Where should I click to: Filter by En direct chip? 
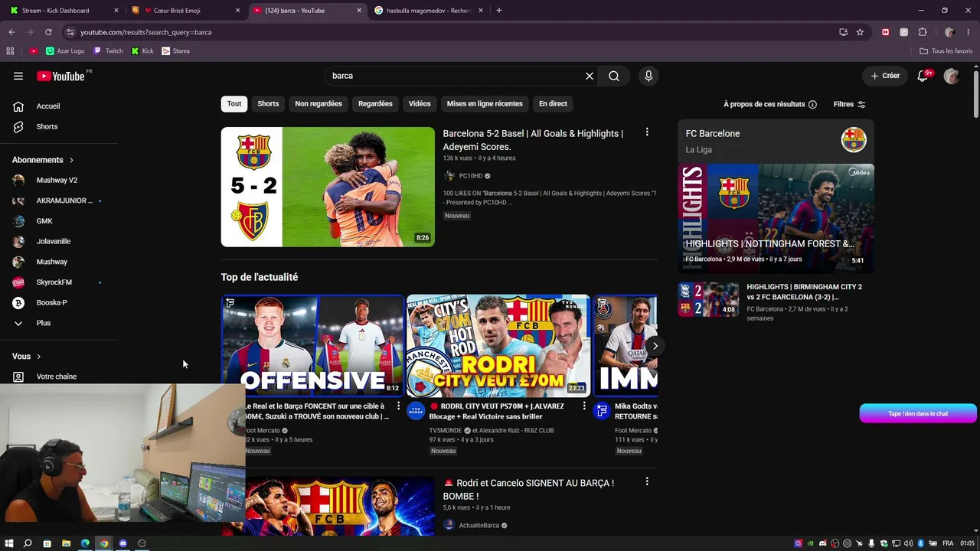click(553, 103)
